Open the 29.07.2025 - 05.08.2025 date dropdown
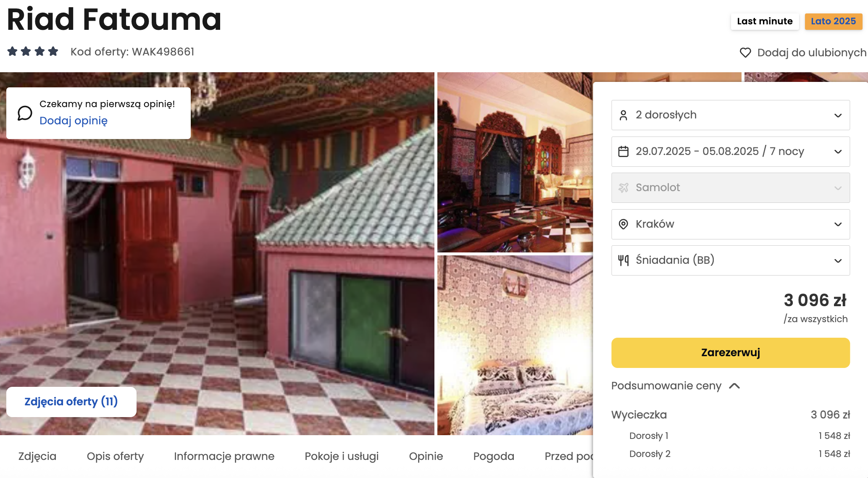The image size is (868, 478). pos(731,152)
